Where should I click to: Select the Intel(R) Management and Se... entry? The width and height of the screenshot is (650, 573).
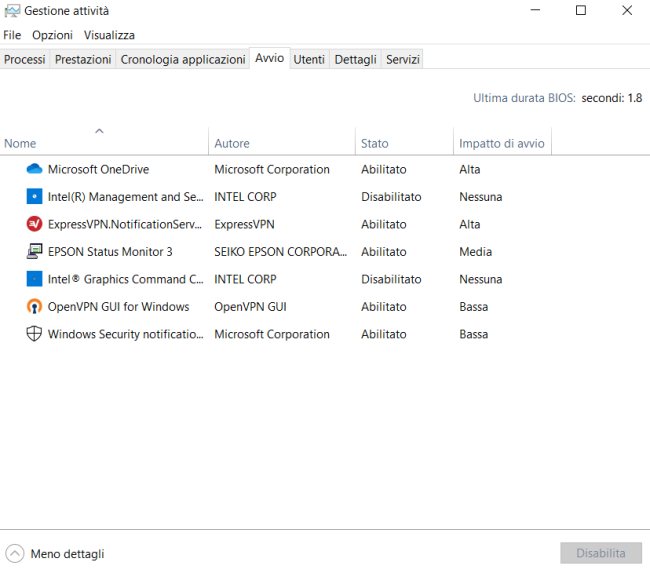click(126, 197)
